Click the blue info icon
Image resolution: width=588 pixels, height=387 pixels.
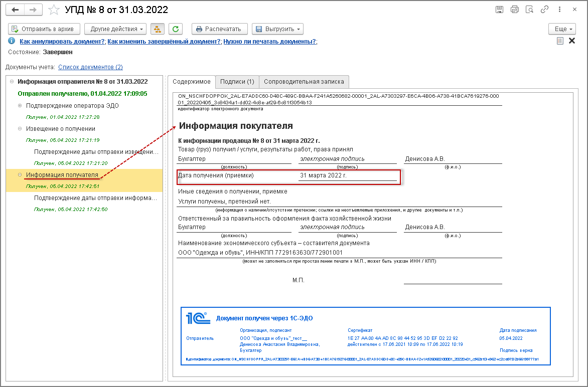click(12, 41)
